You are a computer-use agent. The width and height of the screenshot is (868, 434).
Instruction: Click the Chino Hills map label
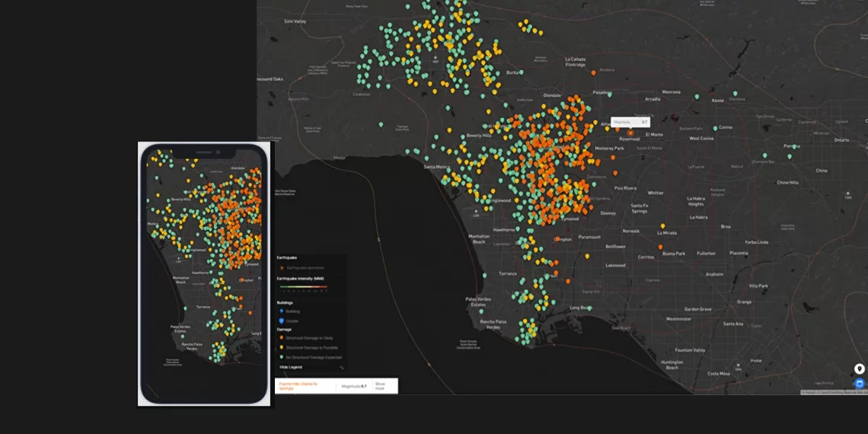788,183
